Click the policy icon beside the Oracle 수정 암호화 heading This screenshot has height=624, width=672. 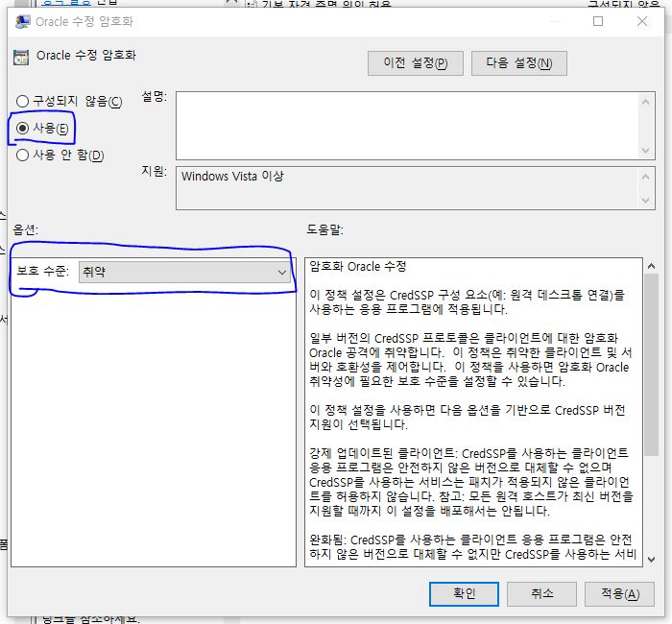pyautogui.click(x=21, y=57)
